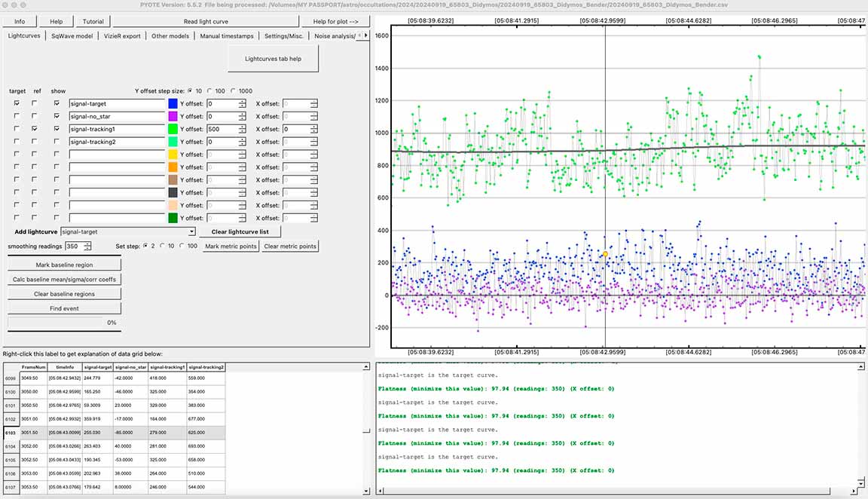Click the Info button

[20, 22]
